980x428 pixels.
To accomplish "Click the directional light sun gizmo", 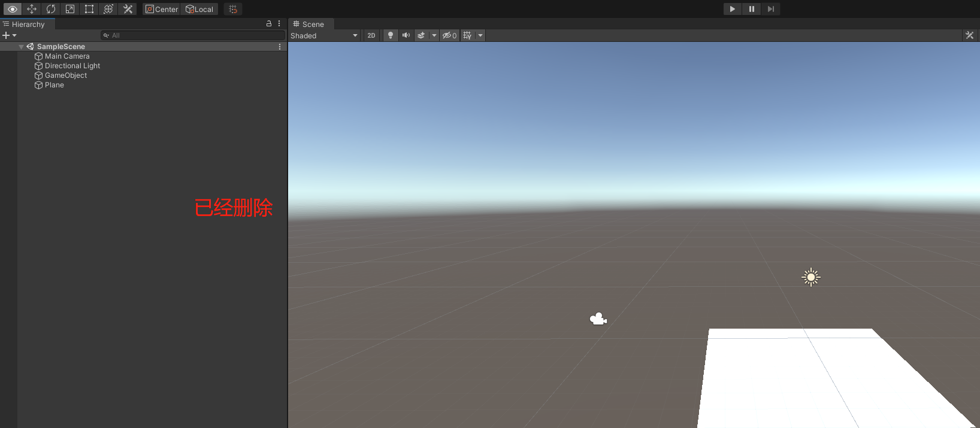I will (811, 277).
